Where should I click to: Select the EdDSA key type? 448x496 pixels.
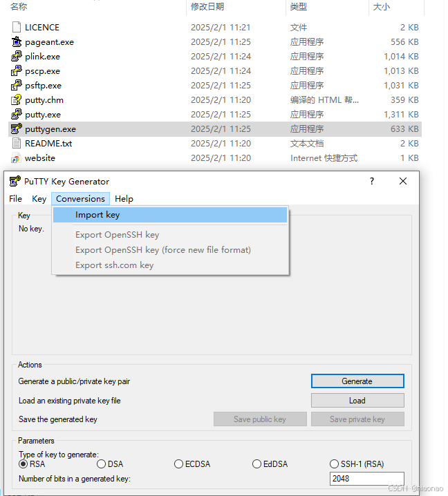256,464
